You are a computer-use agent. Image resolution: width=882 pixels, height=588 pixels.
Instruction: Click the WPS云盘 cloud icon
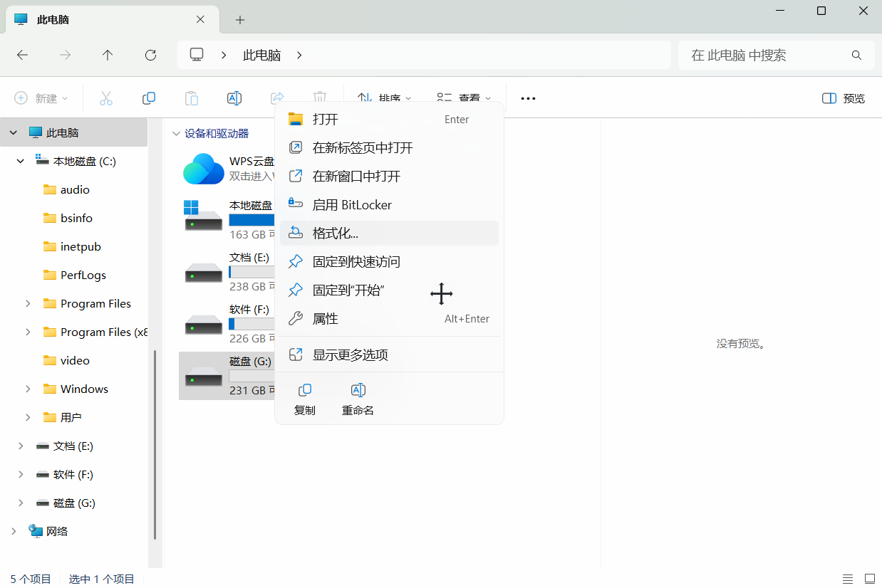click(x=204, y=169)
